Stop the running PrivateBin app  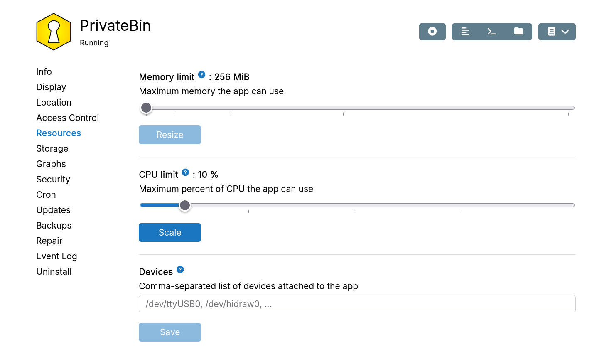click(432, 32)
